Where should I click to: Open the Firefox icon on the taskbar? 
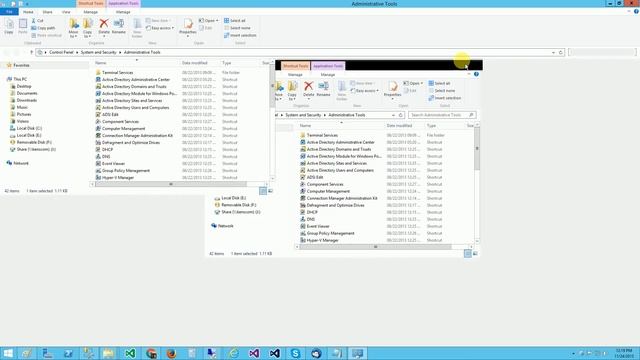171,353
